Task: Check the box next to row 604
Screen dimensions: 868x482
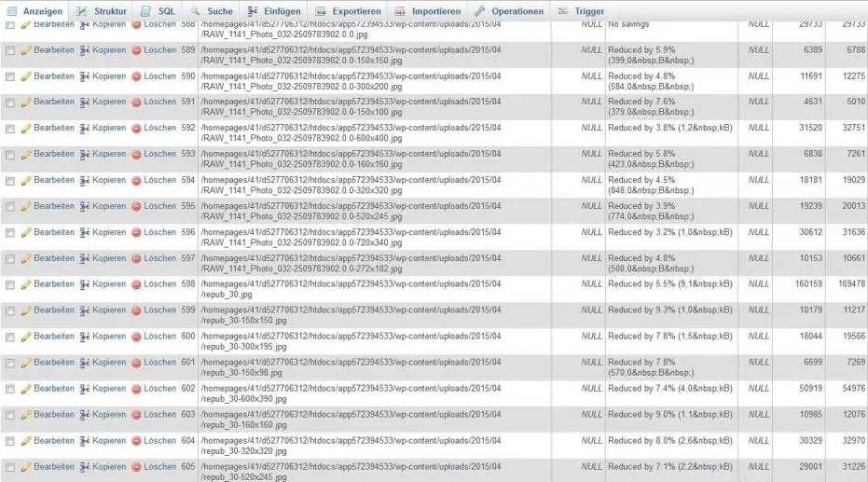Action: pos(10,441)
